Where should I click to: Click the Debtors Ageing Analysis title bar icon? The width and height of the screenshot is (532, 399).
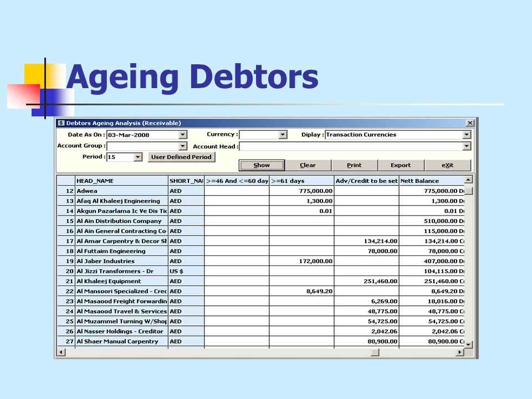[x=61, y=123]
